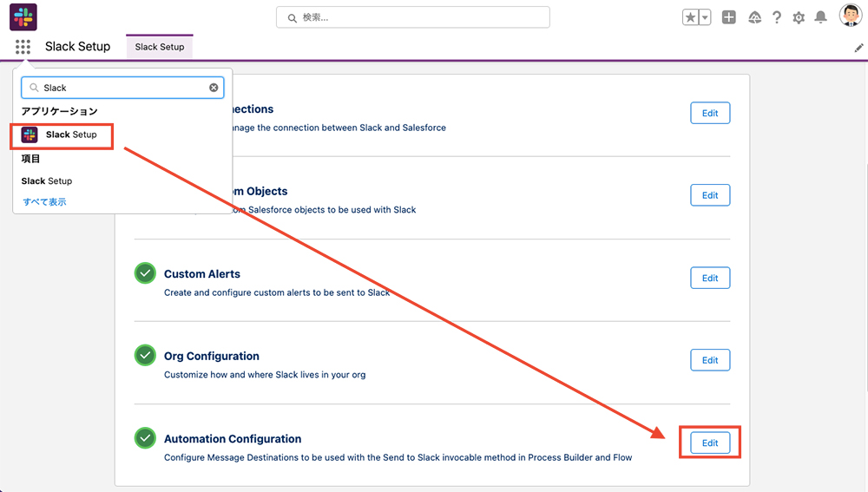Viewport: 868px width, 492px height.
Task: Open the global actions plus icon
Action: coord(728,17)
